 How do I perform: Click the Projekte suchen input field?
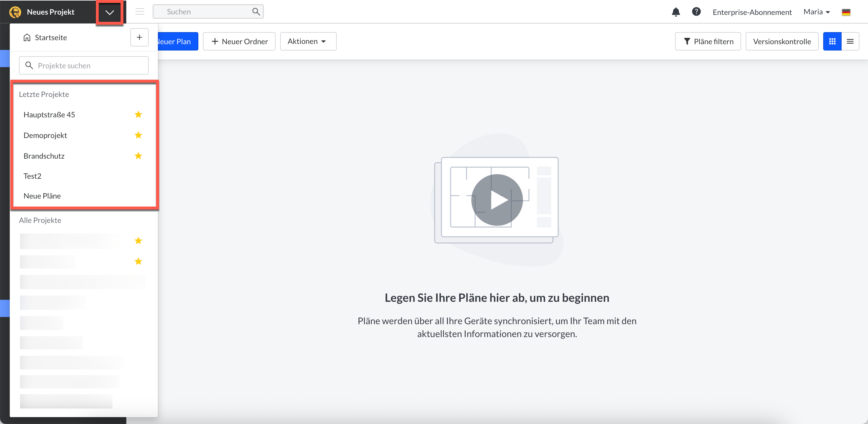click(88, 66)
